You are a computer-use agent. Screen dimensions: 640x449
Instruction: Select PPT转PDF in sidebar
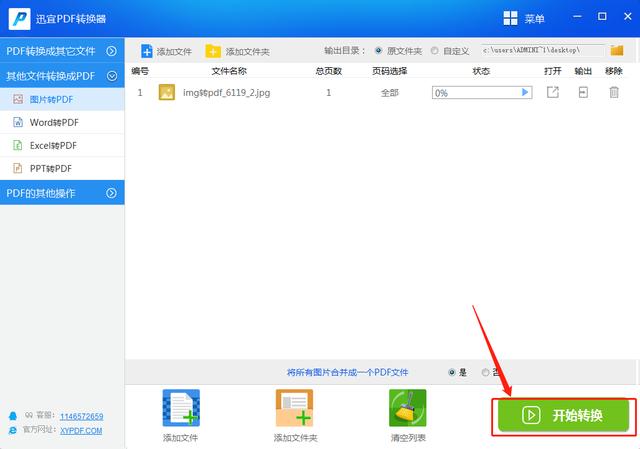point(62,168)
